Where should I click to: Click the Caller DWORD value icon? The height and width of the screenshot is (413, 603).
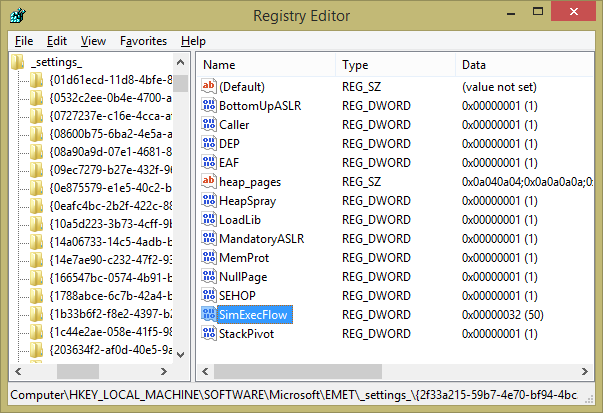[209, 124]
